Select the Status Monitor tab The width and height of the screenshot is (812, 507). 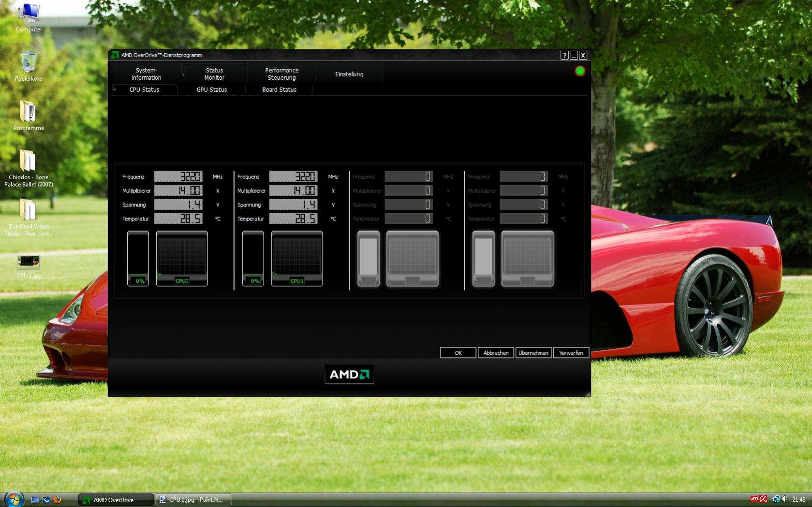click(x=214, y=74)
